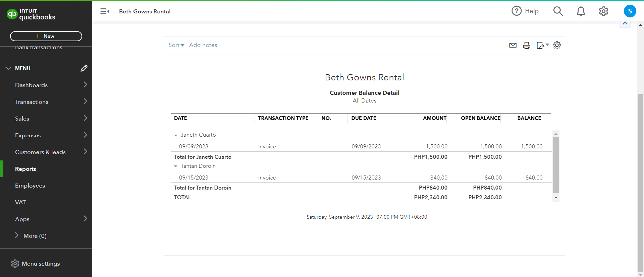Open Help
644x277 pixels.
[x=525, y=11]
